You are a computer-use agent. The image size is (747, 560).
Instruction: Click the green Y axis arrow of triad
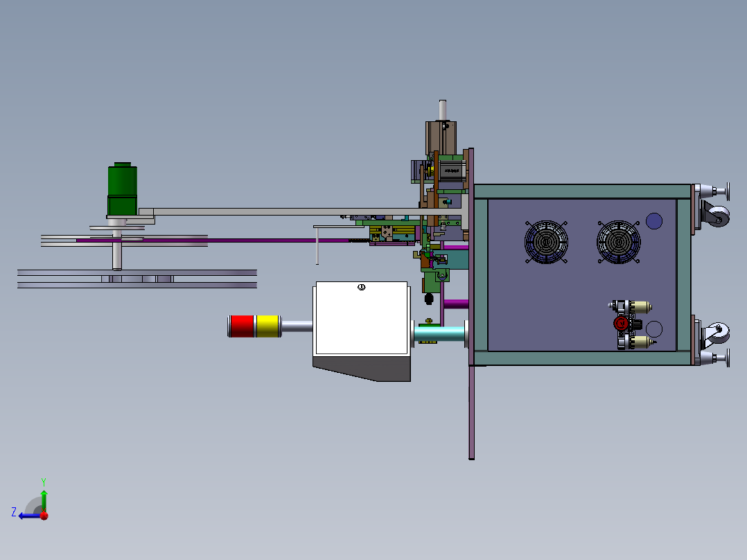[44, 500]
